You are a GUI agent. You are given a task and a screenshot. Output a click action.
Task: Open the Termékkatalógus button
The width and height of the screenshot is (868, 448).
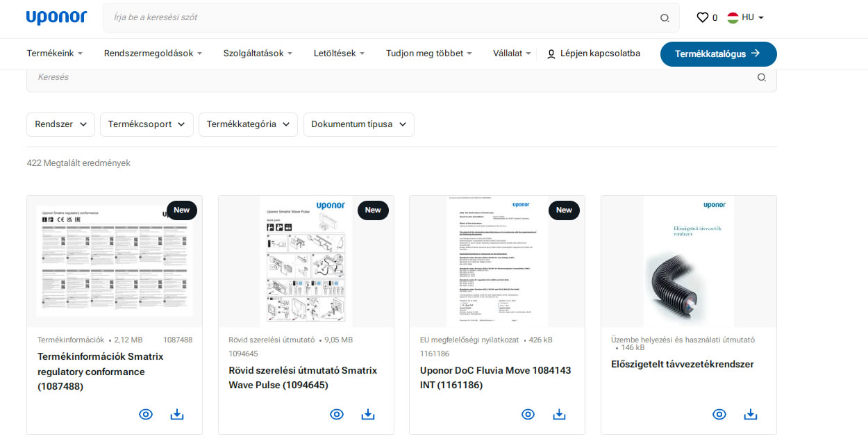click(x=719, y=54)
